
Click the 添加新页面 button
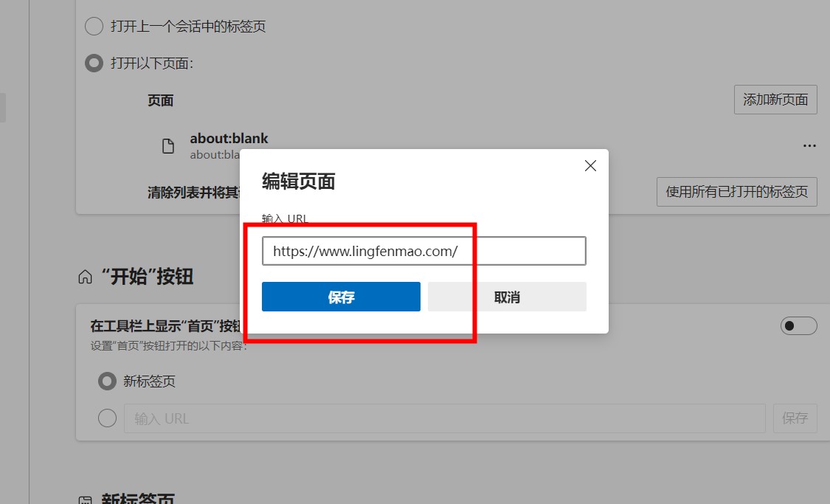775,100
